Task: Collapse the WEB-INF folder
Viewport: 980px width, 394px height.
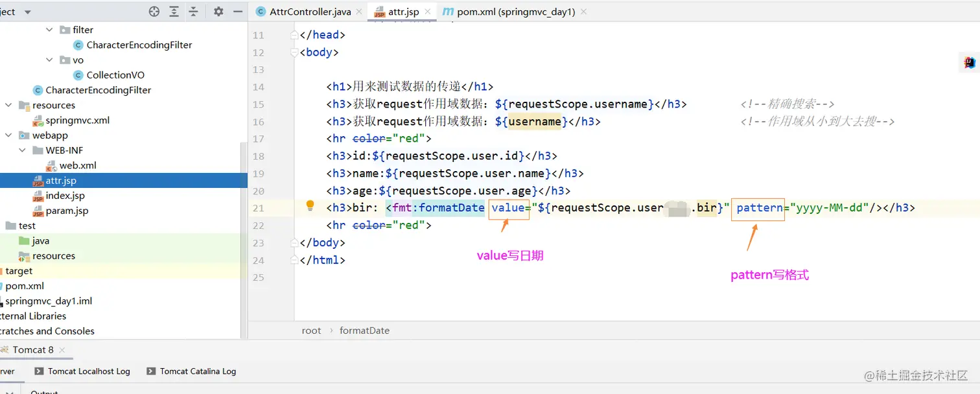Action: [x=22, y=150]
